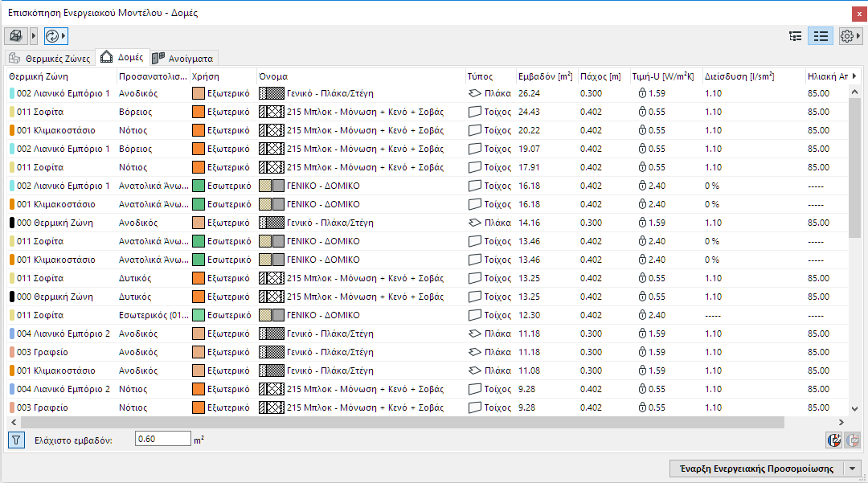Image resolution: width=868 pixels, height=483 pixels.
Task: Click U-value lock icon in area 14.16 row
Action: tap(642, 223)
